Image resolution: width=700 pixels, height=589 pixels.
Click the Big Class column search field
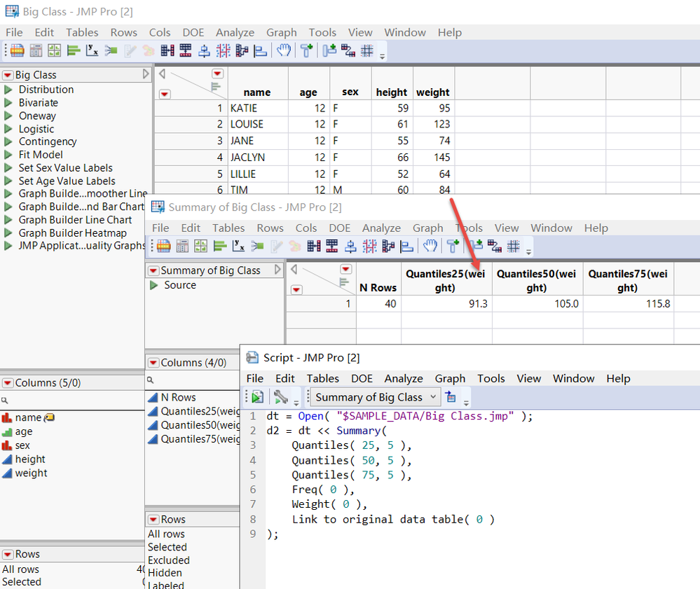point(70,401)
